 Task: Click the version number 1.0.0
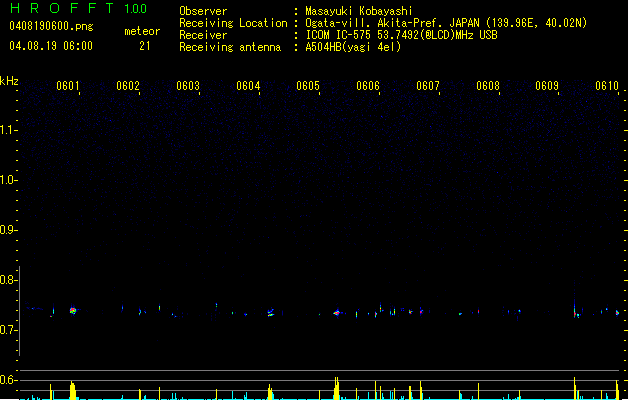click(x=135, y=8)
